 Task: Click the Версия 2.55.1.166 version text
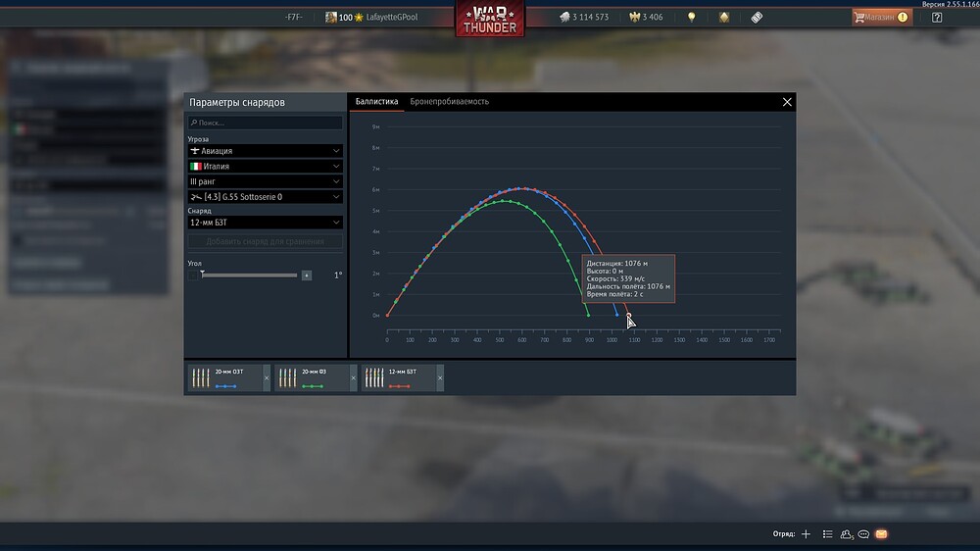951,4
